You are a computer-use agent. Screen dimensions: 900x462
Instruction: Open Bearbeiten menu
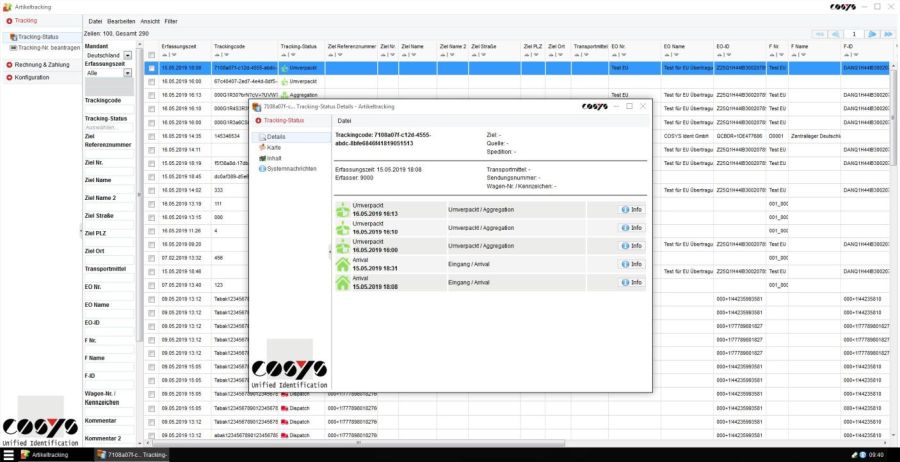tap(121, 21)
